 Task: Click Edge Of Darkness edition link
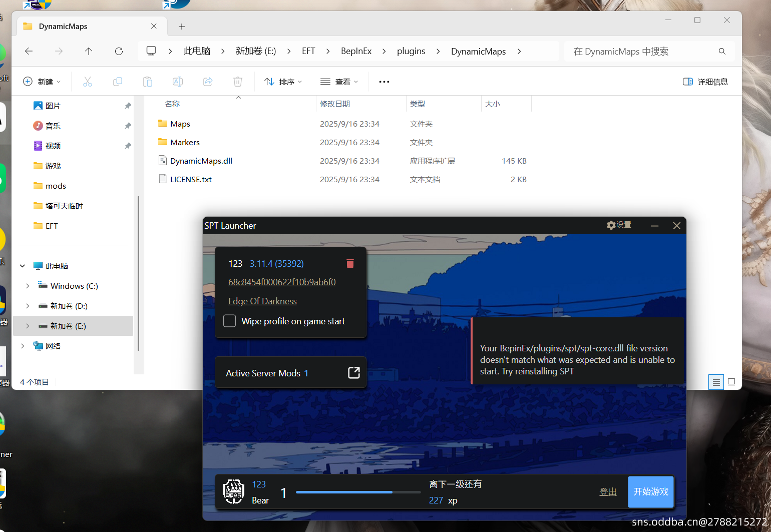point(262,301)
